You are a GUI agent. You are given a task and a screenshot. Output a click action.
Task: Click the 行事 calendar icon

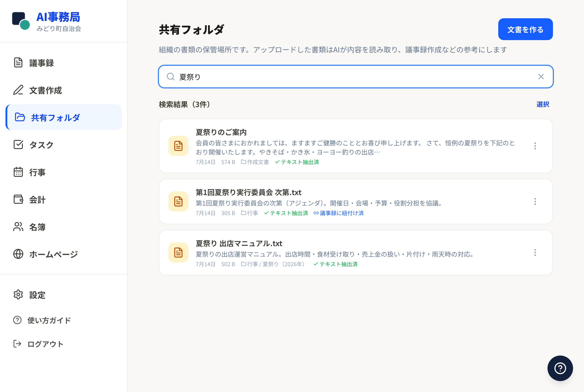18,172
